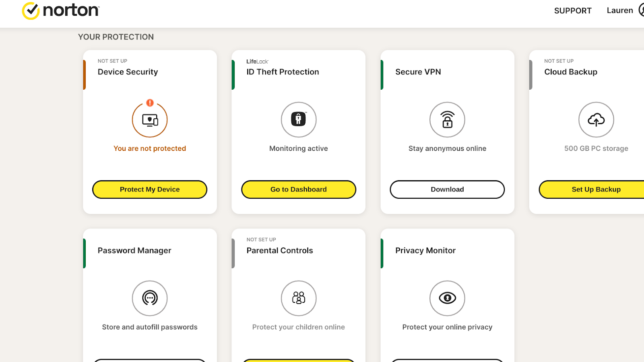Open the ID Theft Protection LifeLock icon
The image size is (644, 362).
(299, 119)
